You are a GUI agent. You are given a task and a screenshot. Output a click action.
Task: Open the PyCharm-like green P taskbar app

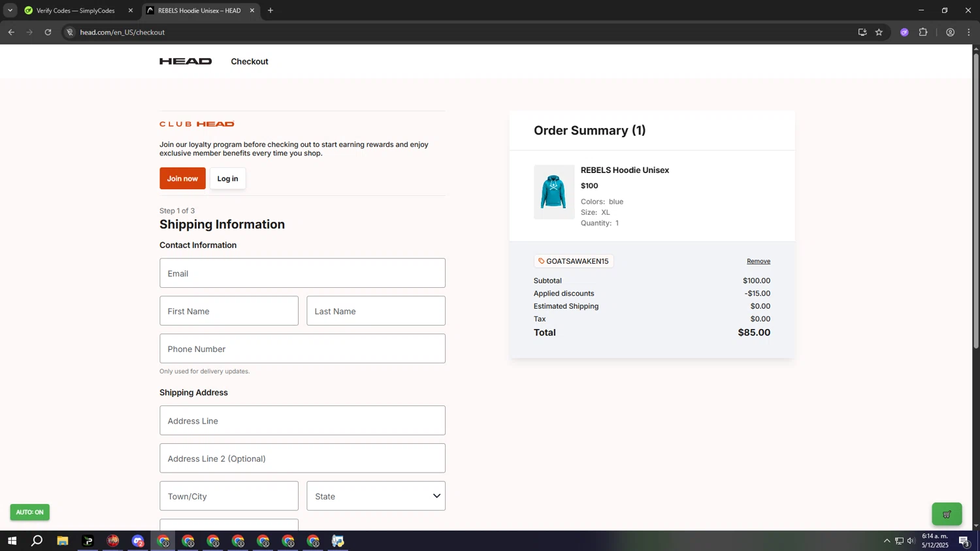[x=88, y=541]
